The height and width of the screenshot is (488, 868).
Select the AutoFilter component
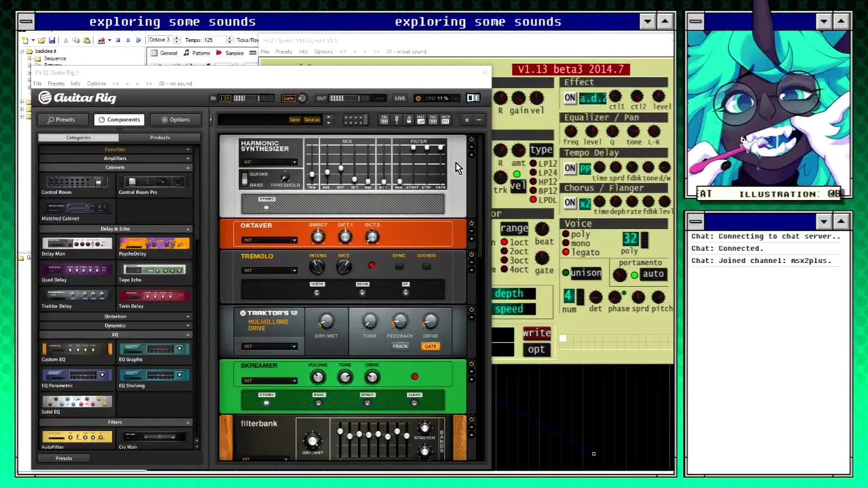pos(76,440)
